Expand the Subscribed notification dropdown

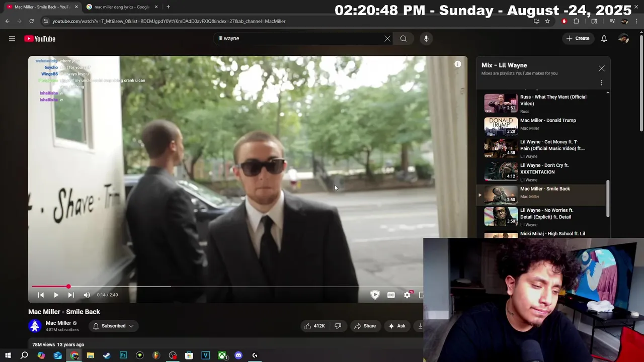pyautogui.click(x=113, y=326)
